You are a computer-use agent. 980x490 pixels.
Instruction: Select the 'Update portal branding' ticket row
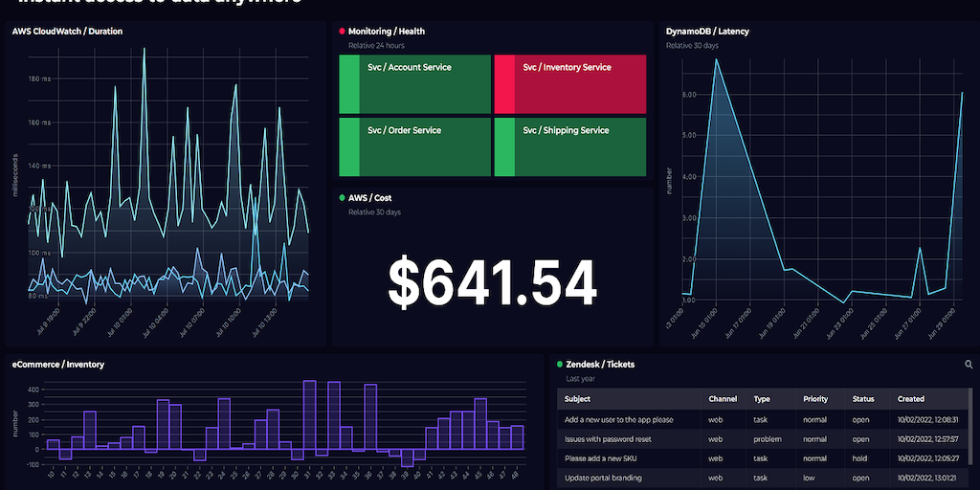coord(603,478)
